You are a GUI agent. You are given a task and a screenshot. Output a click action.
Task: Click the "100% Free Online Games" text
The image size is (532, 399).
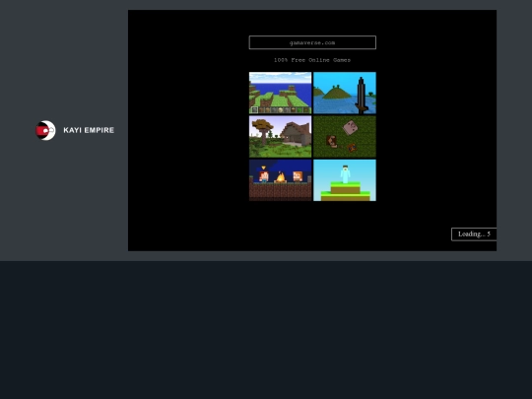(312, 60)
